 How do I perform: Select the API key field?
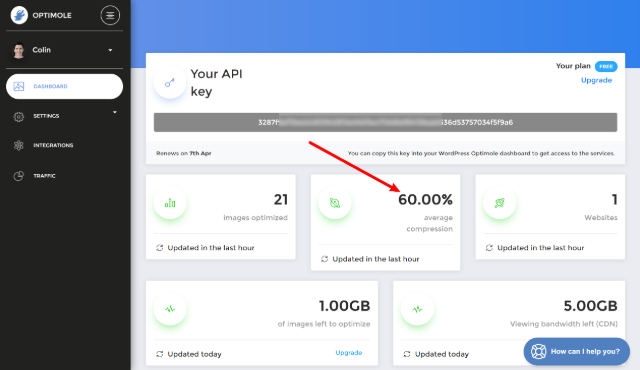click(385, 122)
